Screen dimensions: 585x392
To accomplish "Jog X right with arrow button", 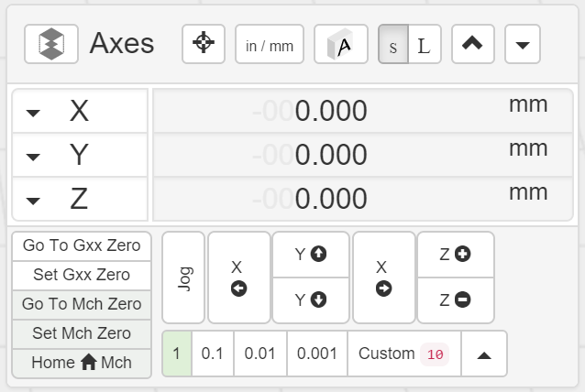I will click(383, 278).
